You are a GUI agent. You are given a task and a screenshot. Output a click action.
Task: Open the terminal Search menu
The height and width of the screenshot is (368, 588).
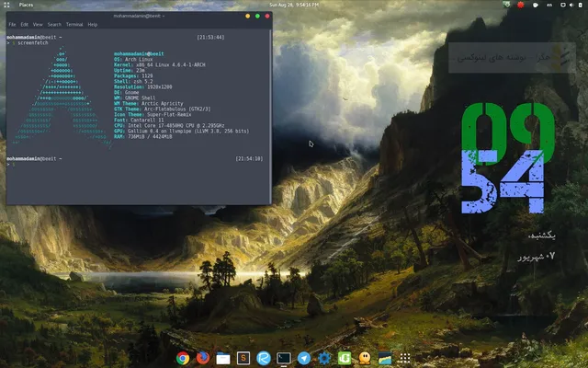(x=54, y=25)
